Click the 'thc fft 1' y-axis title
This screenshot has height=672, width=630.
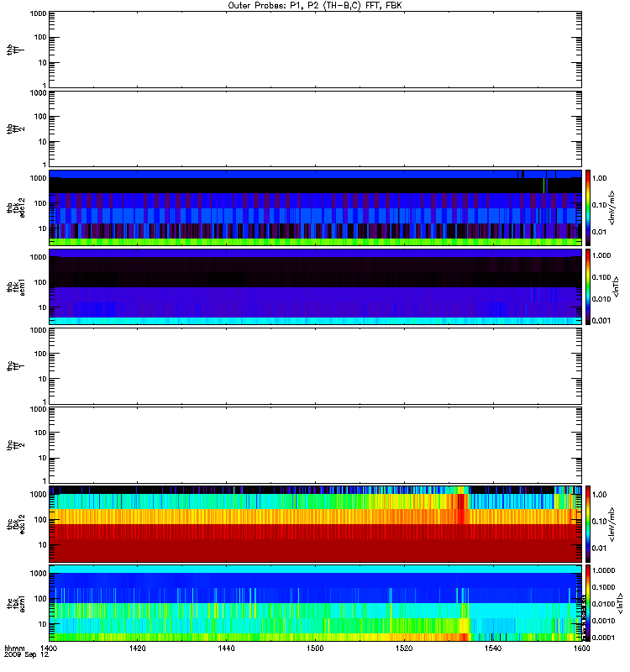15,366
